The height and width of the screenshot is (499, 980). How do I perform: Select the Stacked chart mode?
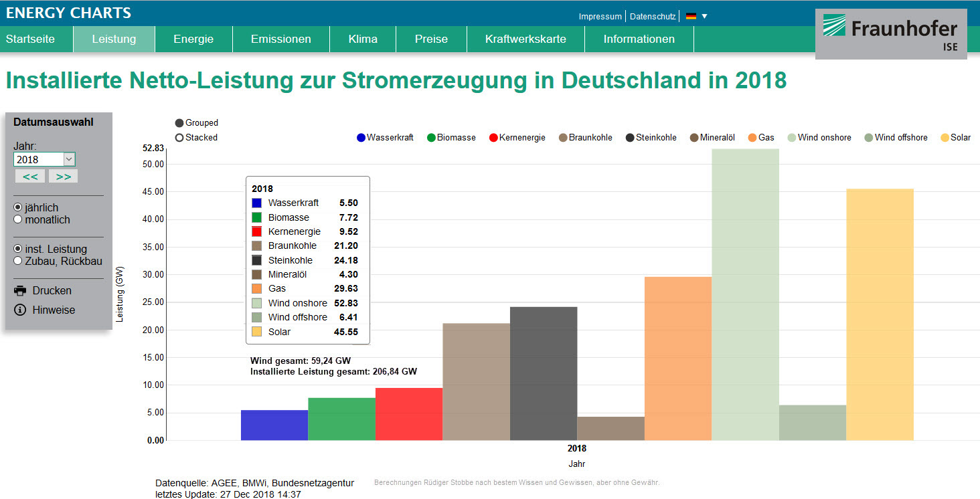coord(179,138)
